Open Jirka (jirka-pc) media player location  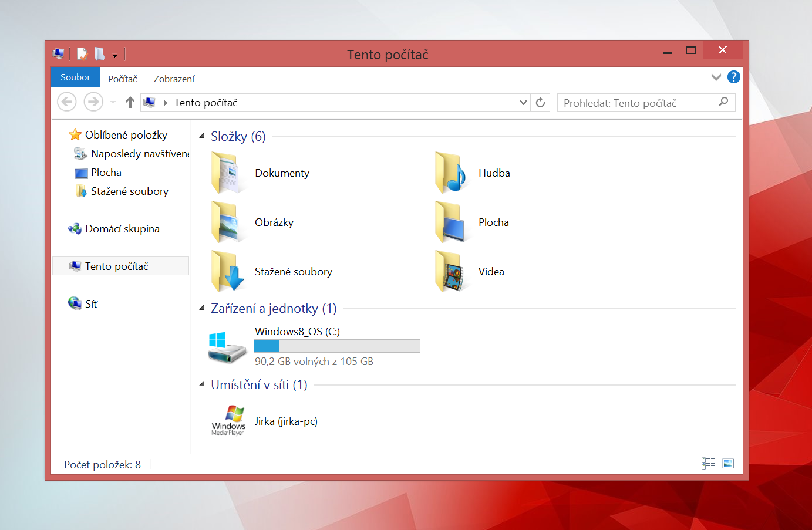286,421
